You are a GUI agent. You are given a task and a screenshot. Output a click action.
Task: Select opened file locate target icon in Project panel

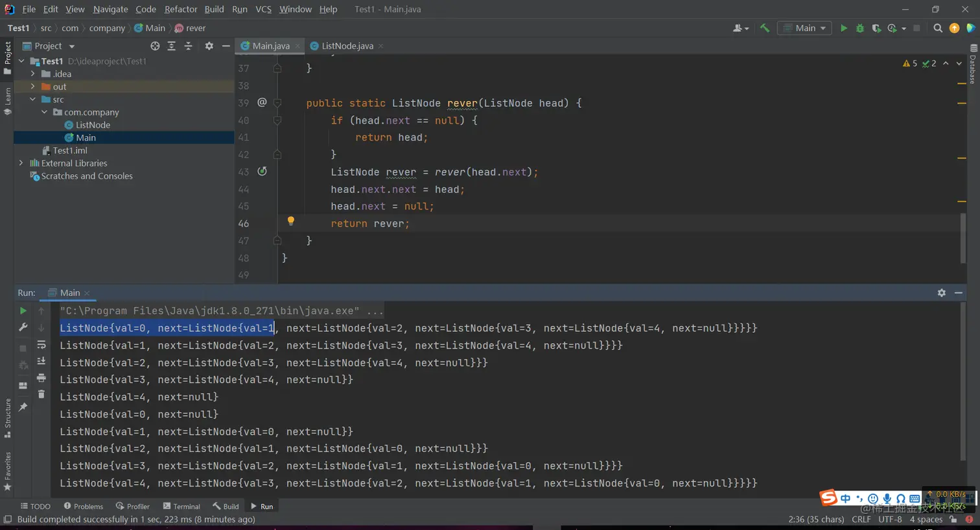click(x=155, y=46)
